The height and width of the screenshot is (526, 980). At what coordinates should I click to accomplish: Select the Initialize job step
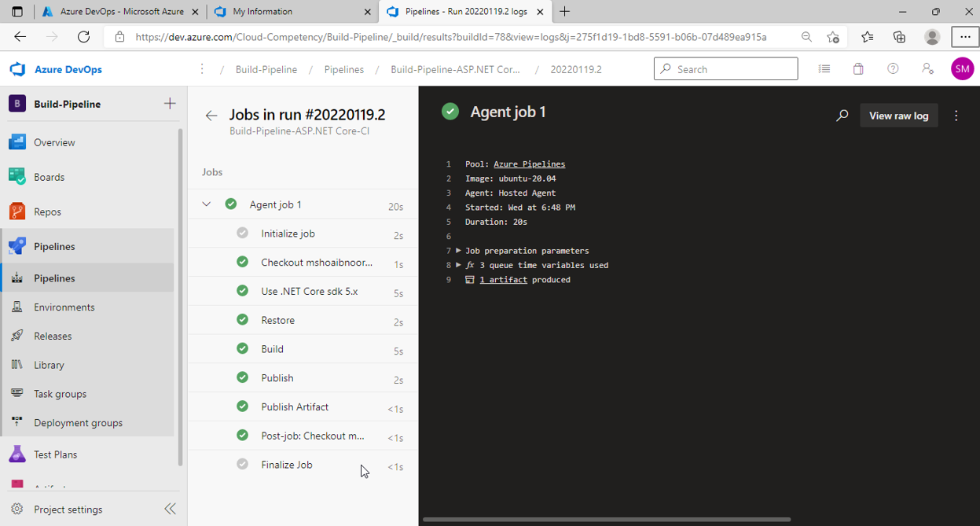[303, 234]
